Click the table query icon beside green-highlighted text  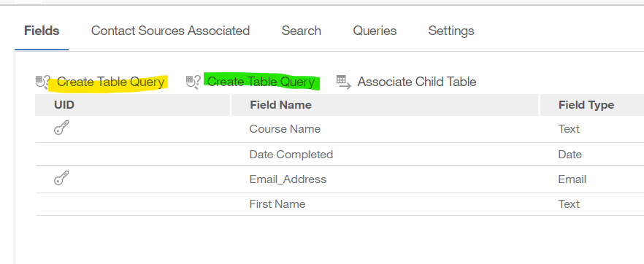[193, 82]
